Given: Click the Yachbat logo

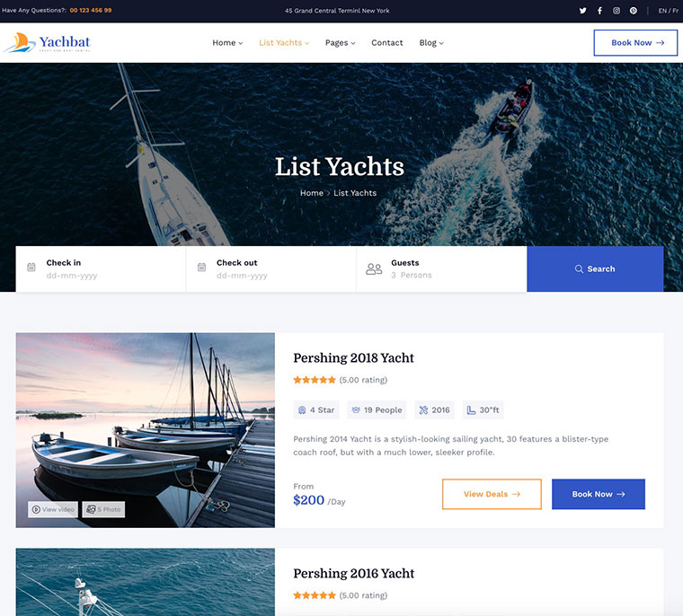Looking at the screenshot, I should click(47, 43).
